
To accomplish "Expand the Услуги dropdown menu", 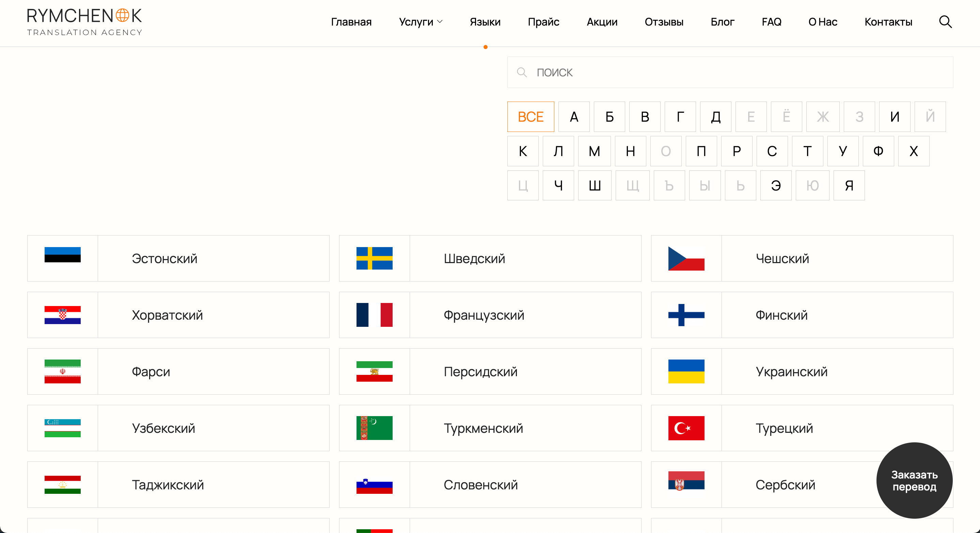I will [x=421, y=22].
